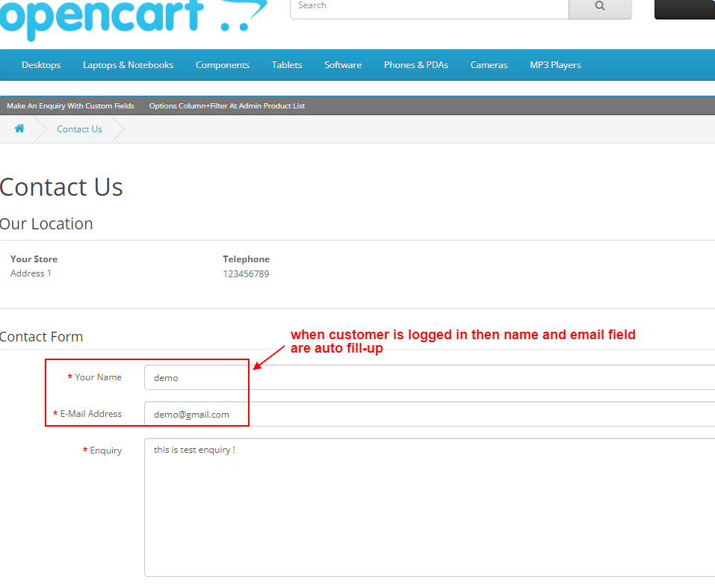Click the Contact Us breadcrumb link
The image size is (715, 588).
pyautogui.click(x=79, y=129)
